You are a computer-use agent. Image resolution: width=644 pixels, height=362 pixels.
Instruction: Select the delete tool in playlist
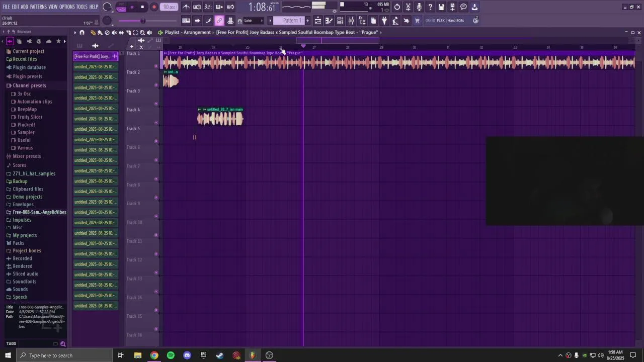(107, 33)
